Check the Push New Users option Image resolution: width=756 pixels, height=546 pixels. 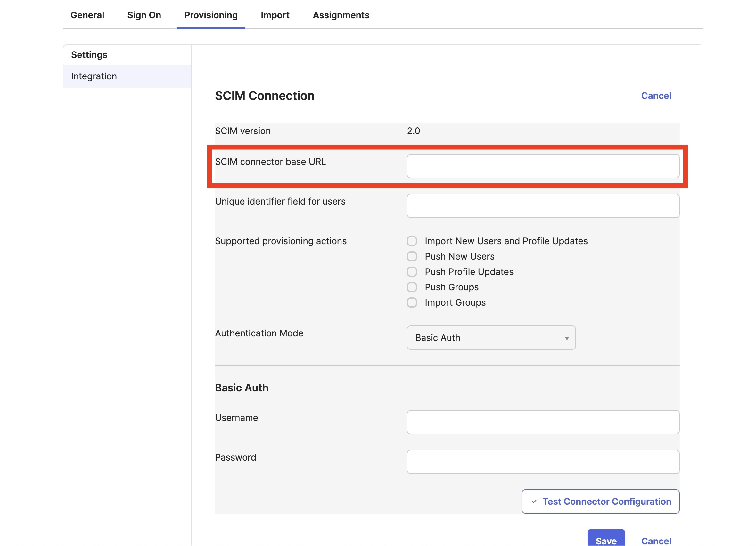point(412,256)
